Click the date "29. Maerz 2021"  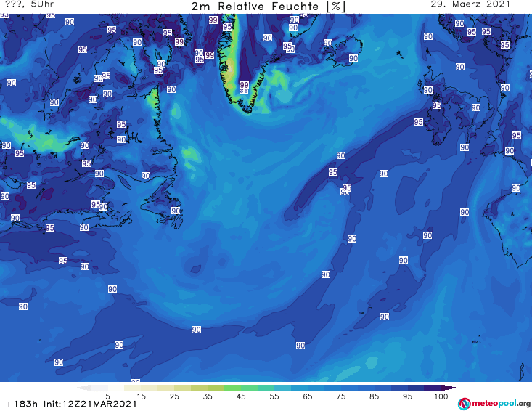tap(470, 4)
